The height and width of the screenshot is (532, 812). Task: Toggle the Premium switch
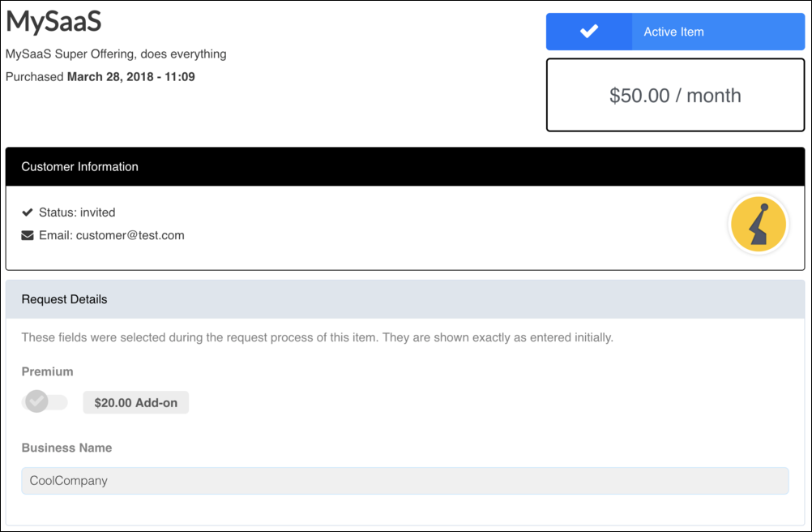click(45, 401)
